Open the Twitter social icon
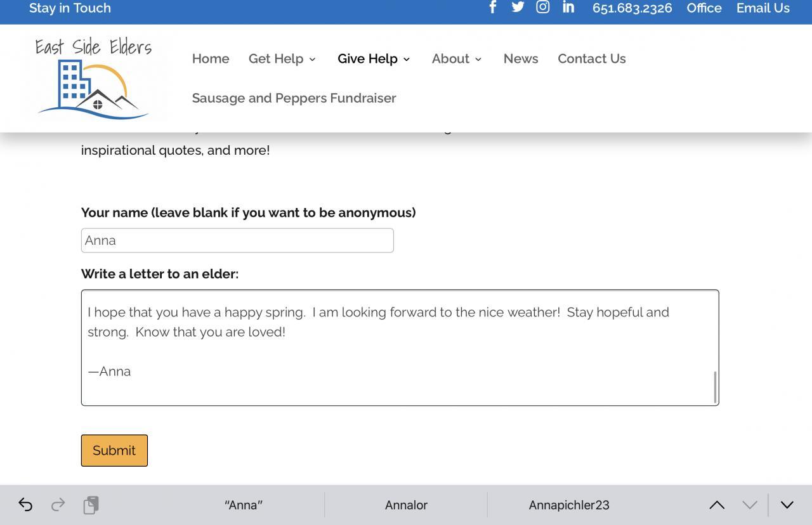812x525 pixels. click(518, 7)
